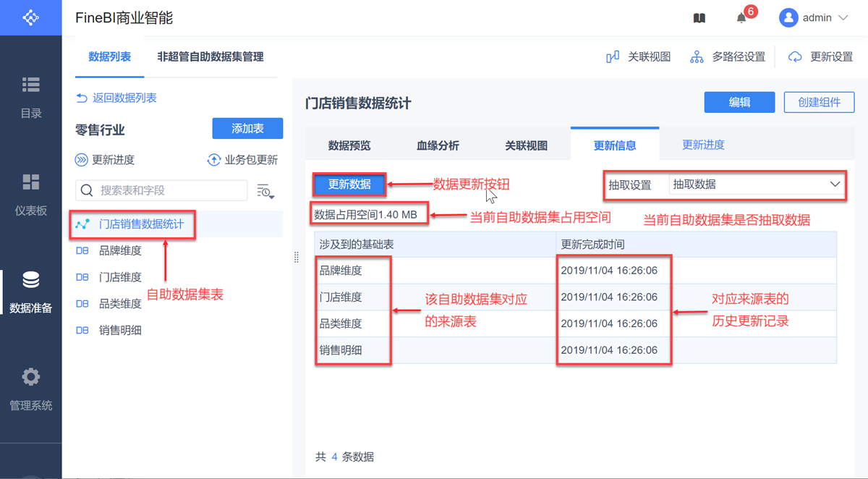The width and height of the screenshot is (868, 479).
Task: Open the 关联视图 tab in table panel
Action: tap(526, 145)
